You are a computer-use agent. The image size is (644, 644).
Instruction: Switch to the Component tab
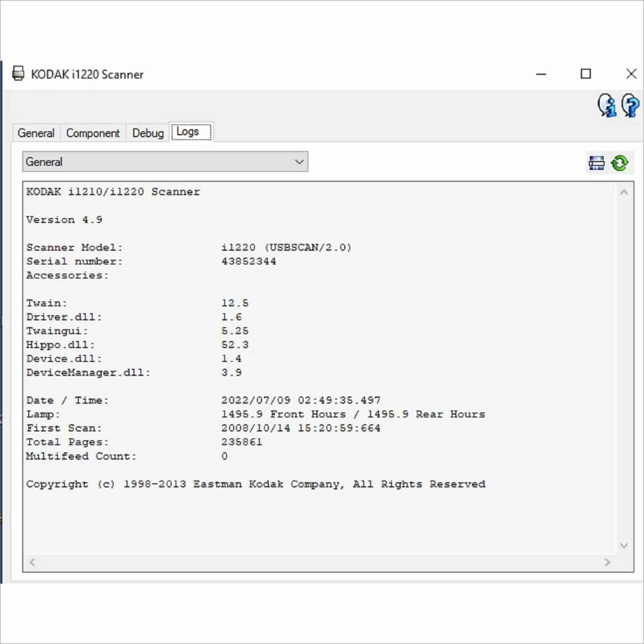click(x=93, y=133)
